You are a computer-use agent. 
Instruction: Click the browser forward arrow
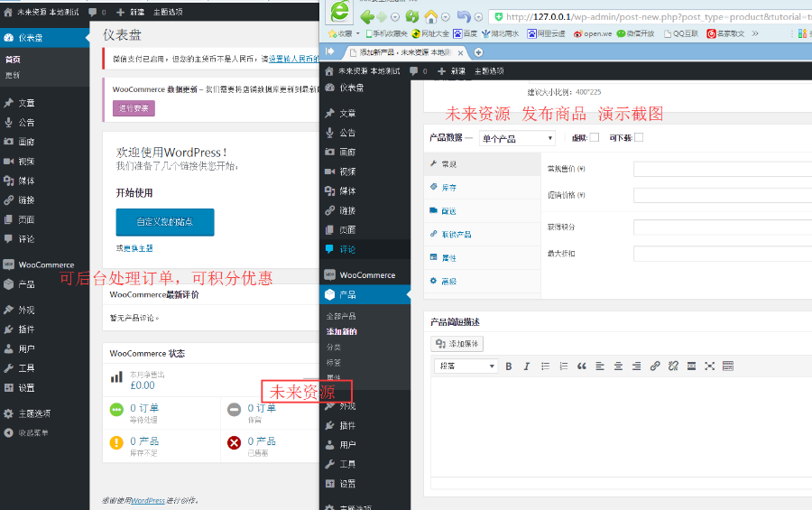(x=382, y=17)
